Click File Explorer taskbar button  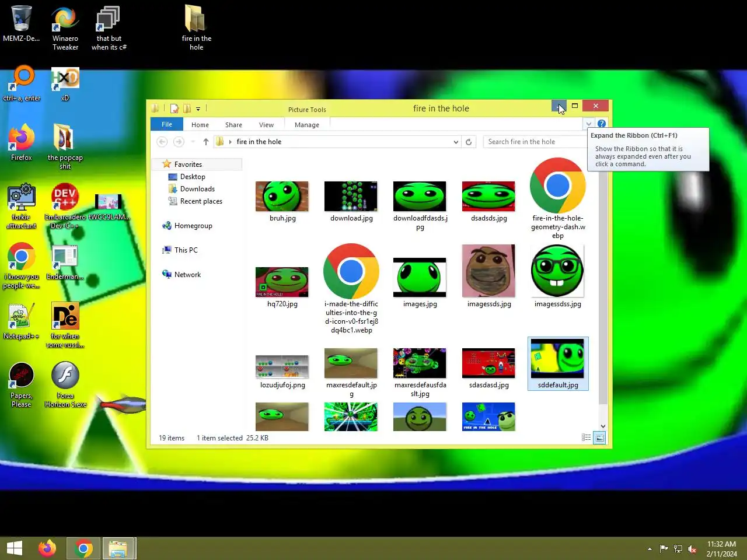pyautogui.click(x=119, y=548)
